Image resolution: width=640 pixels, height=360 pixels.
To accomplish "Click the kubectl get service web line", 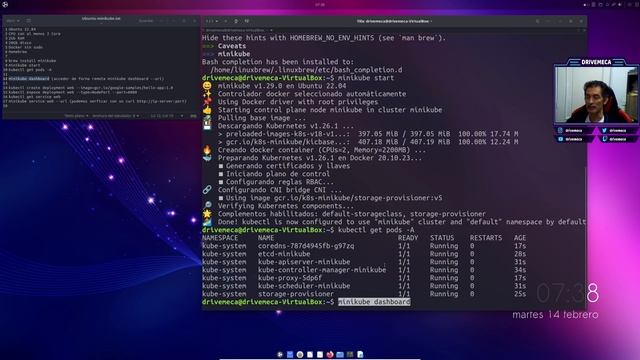I will [34, 96].
